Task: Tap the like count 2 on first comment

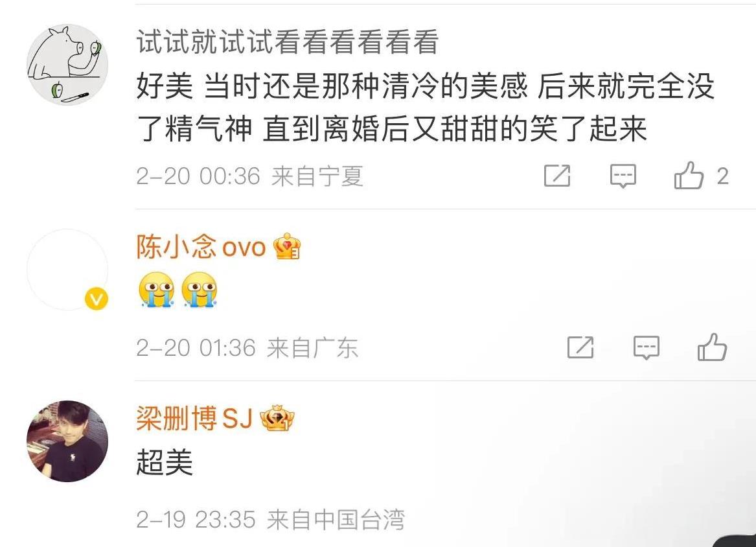Action: point(722,176)
